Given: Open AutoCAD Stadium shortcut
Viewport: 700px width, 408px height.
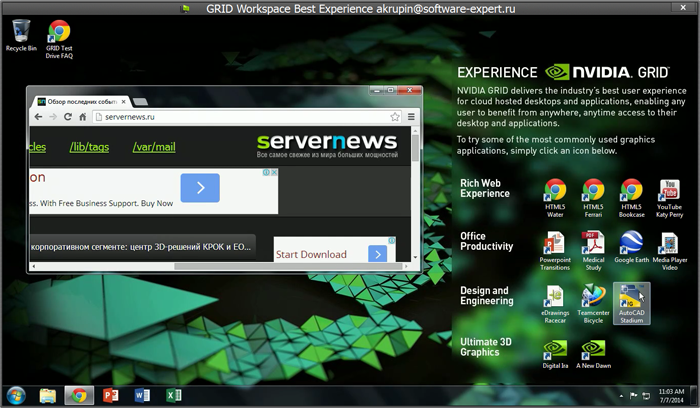Looking at the screenshot, I should pyautogui.click(x=632, y=304).
